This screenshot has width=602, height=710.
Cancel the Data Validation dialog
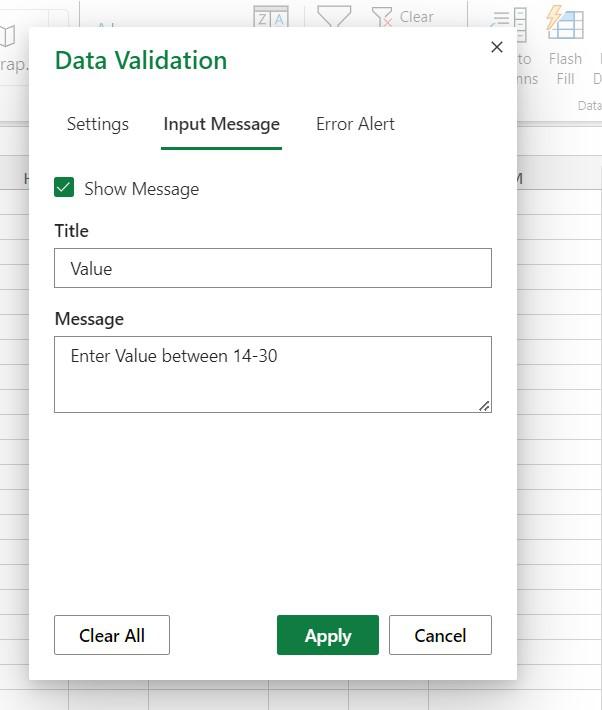coord(440,635)
